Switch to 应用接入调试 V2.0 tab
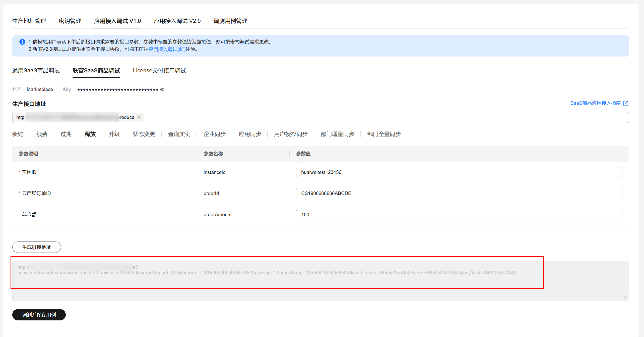644x337 pixels. tap(177, 21)
